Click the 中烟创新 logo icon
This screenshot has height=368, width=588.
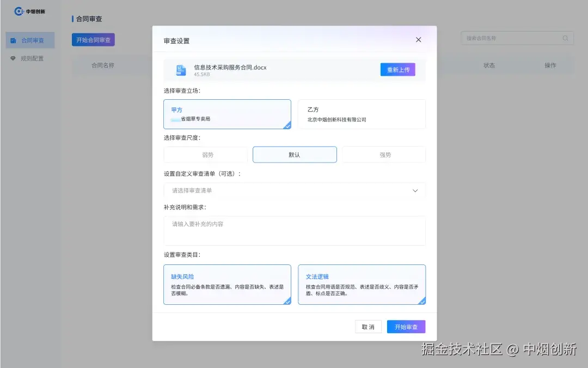(20, 11)
